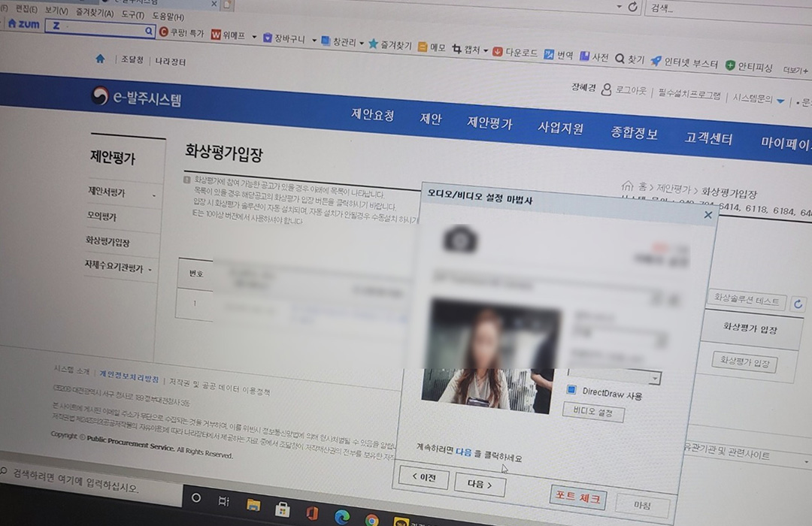The height and width of the screenshot is (526, 812).
Task: Open the 도구(T) menu
Action: coord(133,14)
